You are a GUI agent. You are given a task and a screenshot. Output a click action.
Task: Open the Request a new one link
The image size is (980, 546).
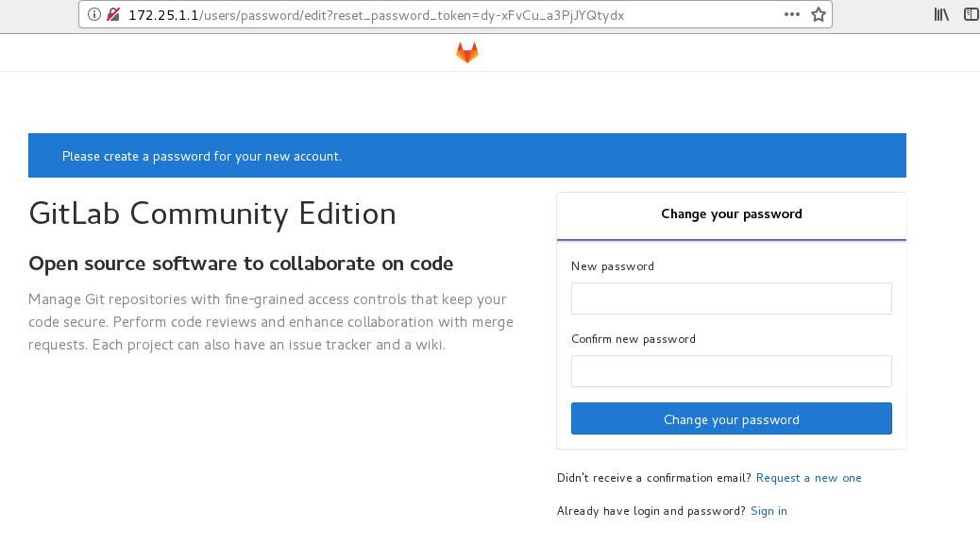pyautogui.click(x=809, y=478)
